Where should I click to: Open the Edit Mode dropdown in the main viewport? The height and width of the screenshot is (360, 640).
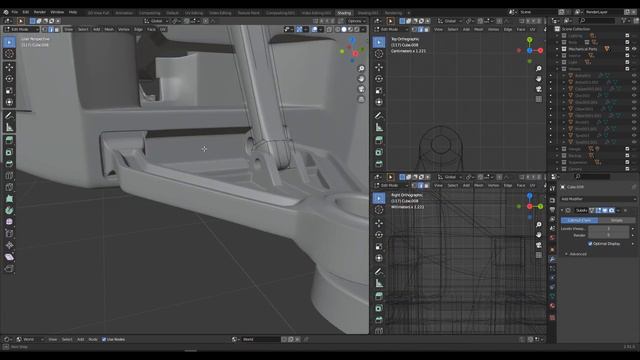(22, 29)
